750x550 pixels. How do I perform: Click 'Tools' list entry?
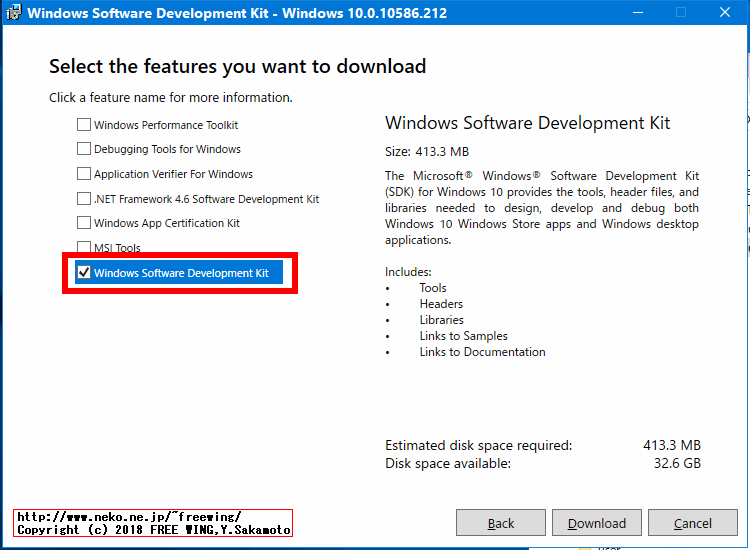(x=433, y=288)
